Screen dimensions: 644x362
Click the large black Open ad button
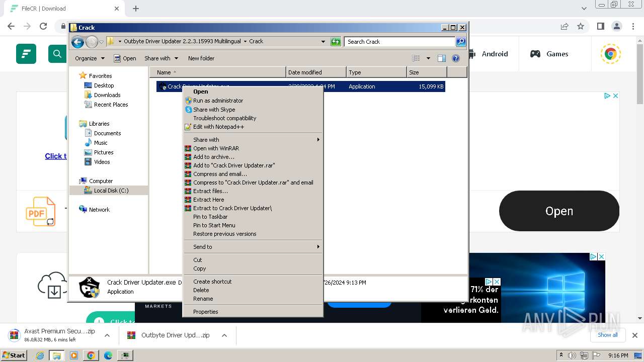point(559,211)
